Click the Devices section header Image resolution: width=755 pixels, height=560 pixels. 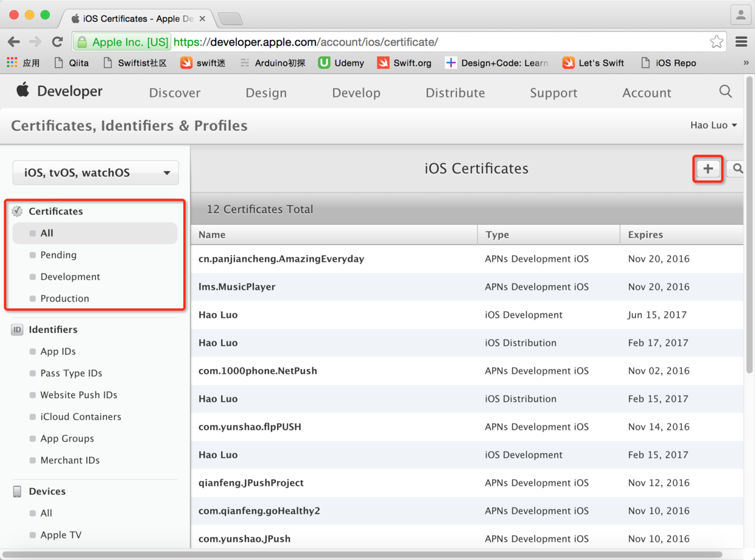(47, 492)
